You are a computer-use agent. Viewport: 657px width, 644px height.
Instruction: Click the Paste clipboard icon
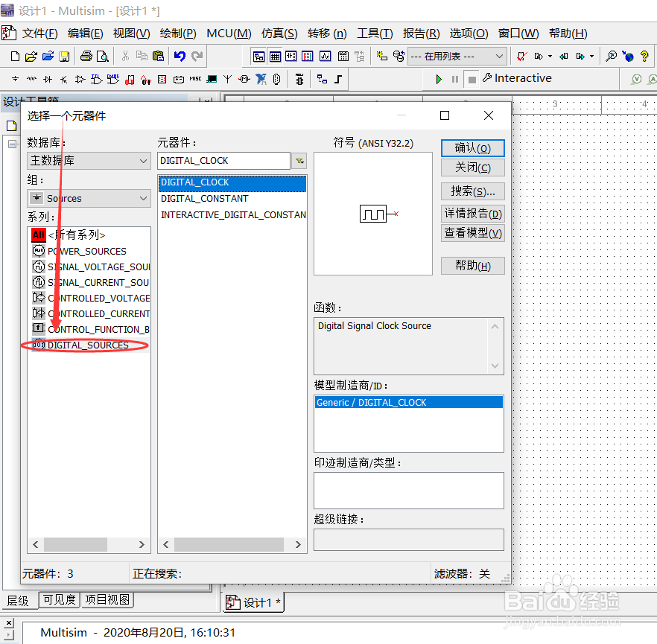[x=159, y=56]
